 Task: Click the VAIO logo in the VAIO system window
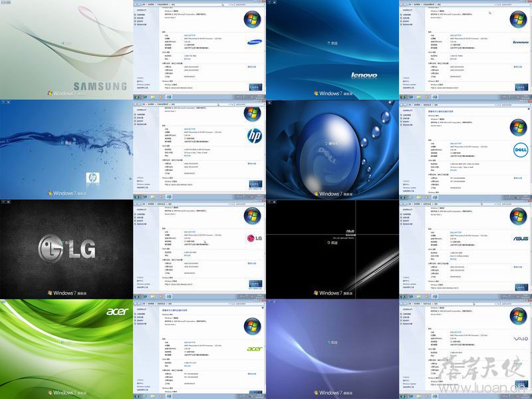tap(521, 338)
